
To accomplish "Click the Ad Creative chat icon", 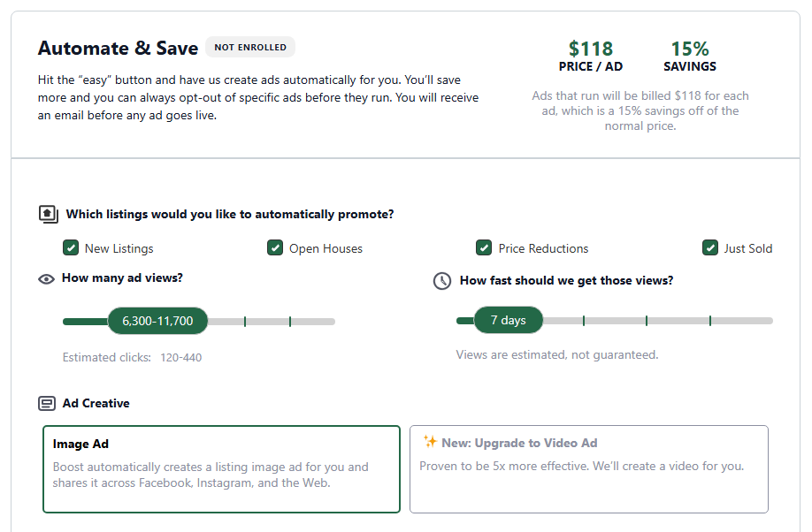I will pyautogui.click(x=49, y=402).
